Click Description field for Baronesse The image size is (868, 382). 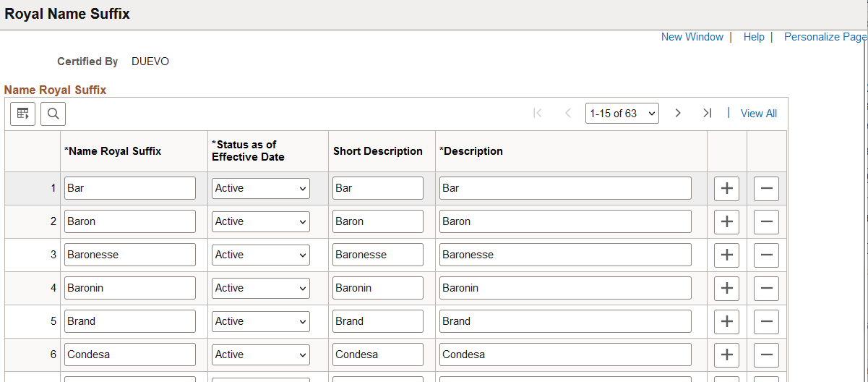tap(565, 255)
